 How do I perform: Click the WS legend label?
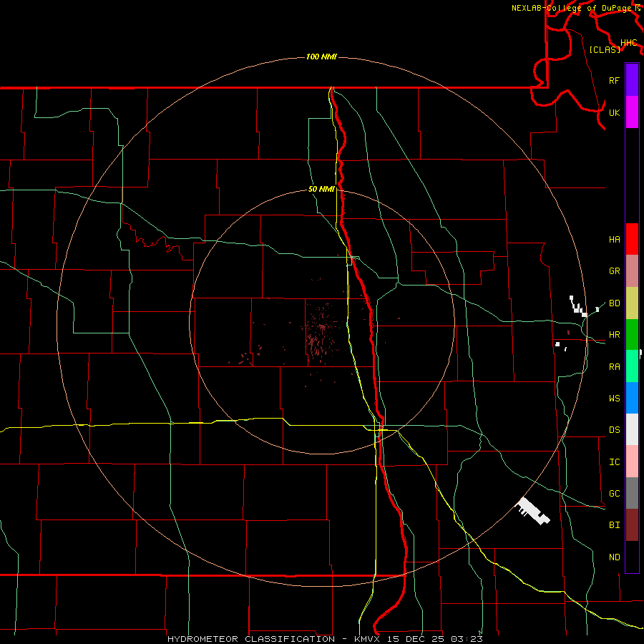tap(614, 399)
